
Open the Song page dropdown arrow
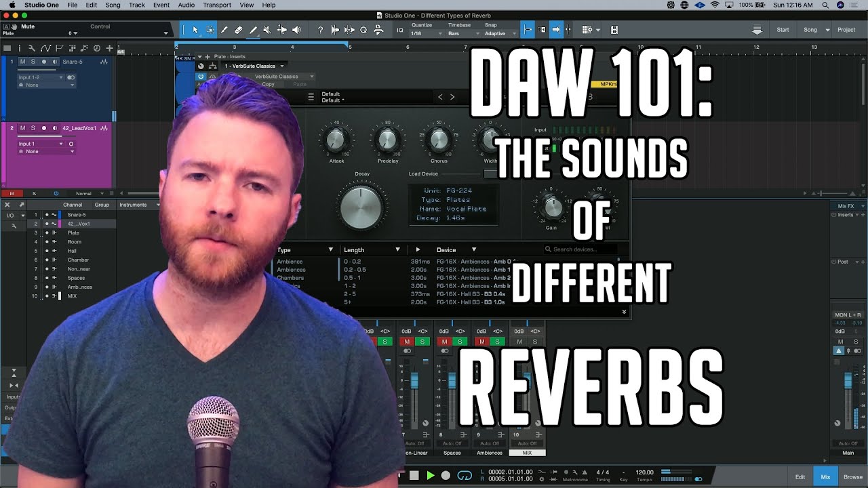click(x=827, y=30)
